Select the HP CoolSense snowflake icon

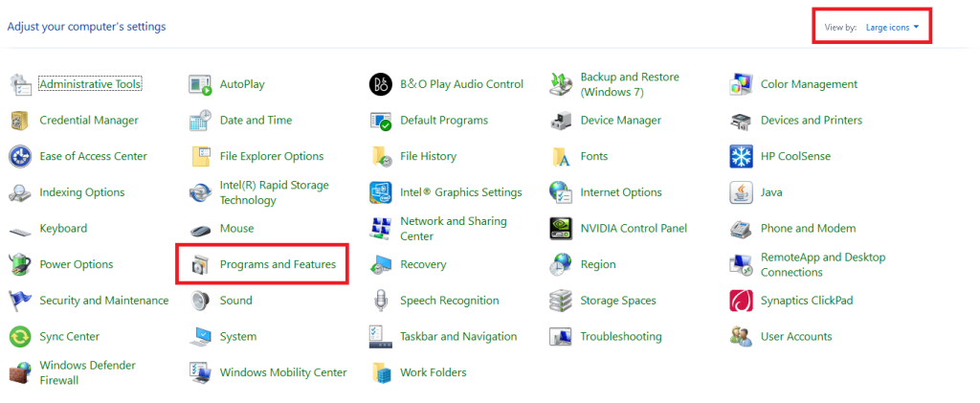coord(741,156)
